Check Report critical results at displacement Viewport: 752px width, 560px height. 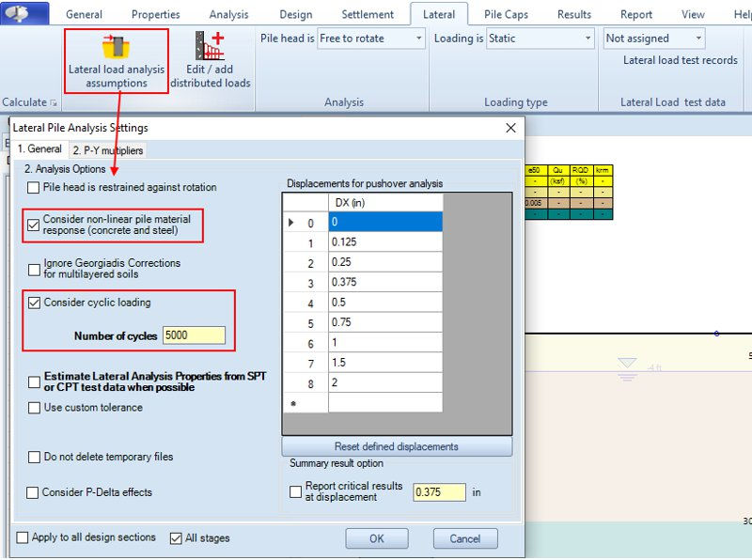(x=295, y=492)
